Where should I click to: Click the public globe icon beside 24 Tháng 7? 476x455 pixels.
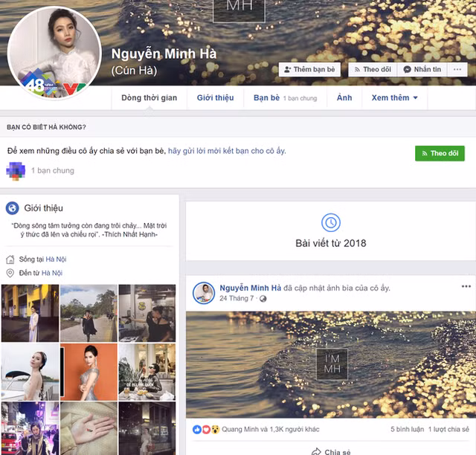[x=263, y=299]
